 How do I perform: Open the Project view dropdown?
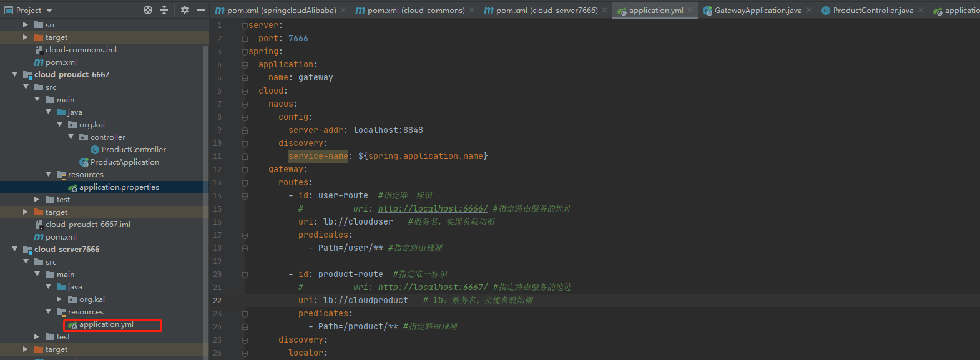point(29,10)
